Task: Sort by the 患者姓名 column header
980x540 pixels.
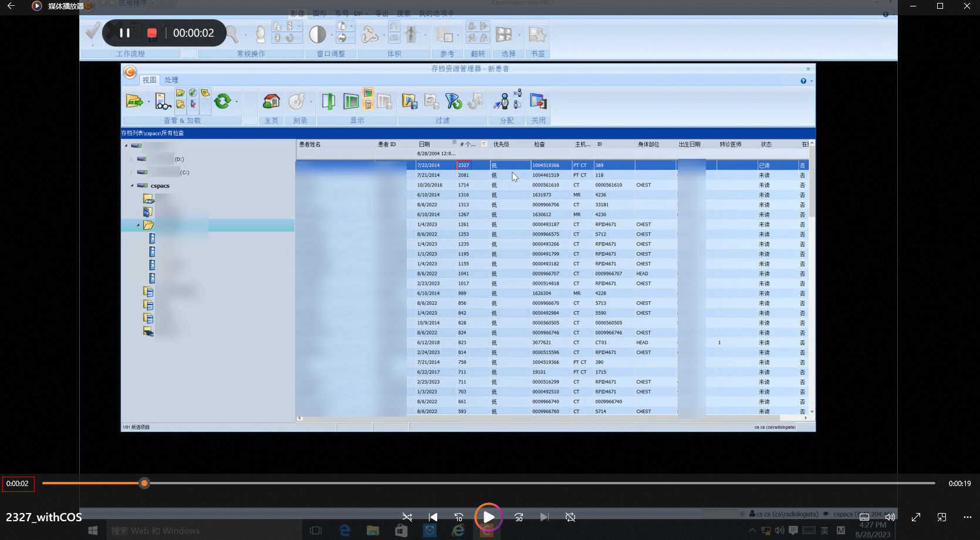Action: 310,144
